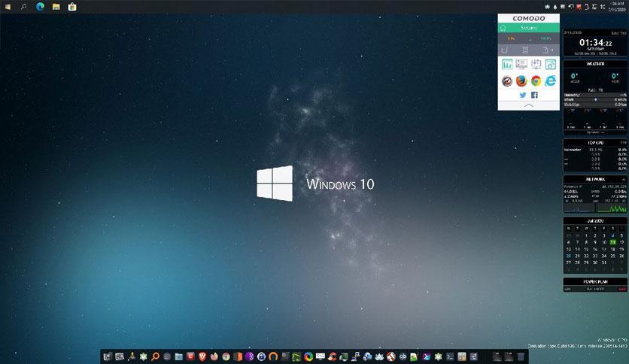Viewport: 629px width, 364px height.
Task: Click the water drop tray icon
Action: click(x=555, y=7)
